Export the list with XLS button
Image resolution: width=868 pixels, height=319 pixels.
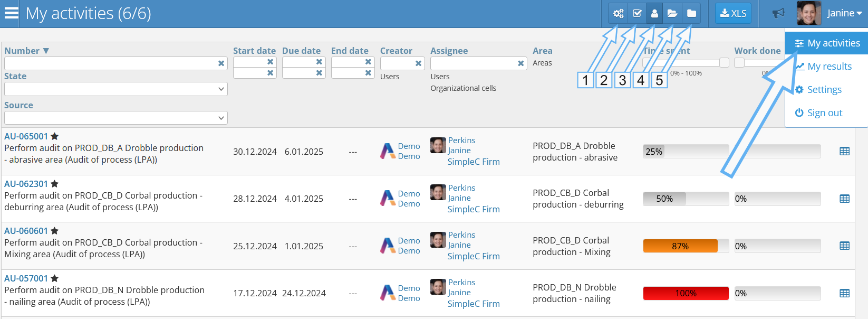click(733, 13)
